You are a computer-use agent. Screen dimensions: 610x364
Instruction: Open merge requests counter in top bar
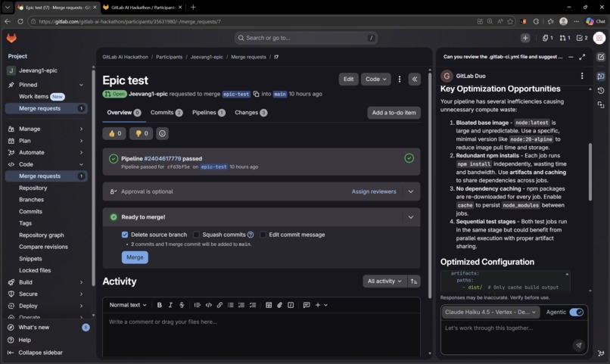tap(565, 38)
